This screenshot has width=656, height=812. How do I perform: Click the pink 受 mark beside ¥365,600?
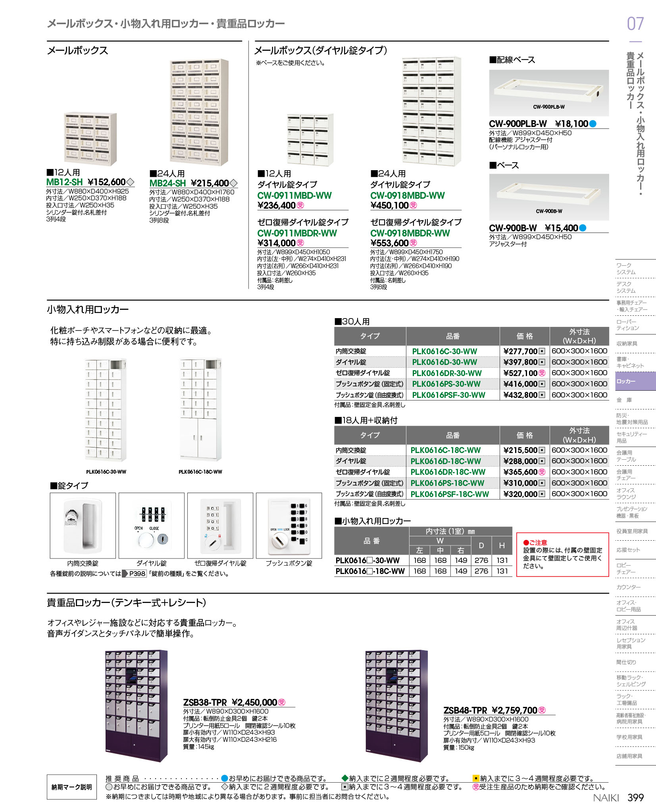pos(542,472)
